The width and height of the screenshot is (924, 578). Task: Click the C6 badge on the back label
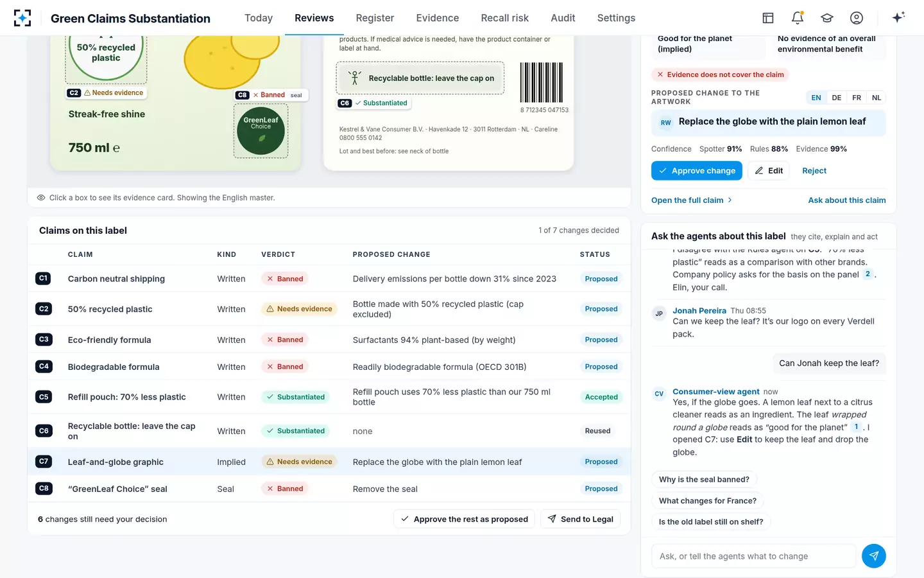click(345, 103)
